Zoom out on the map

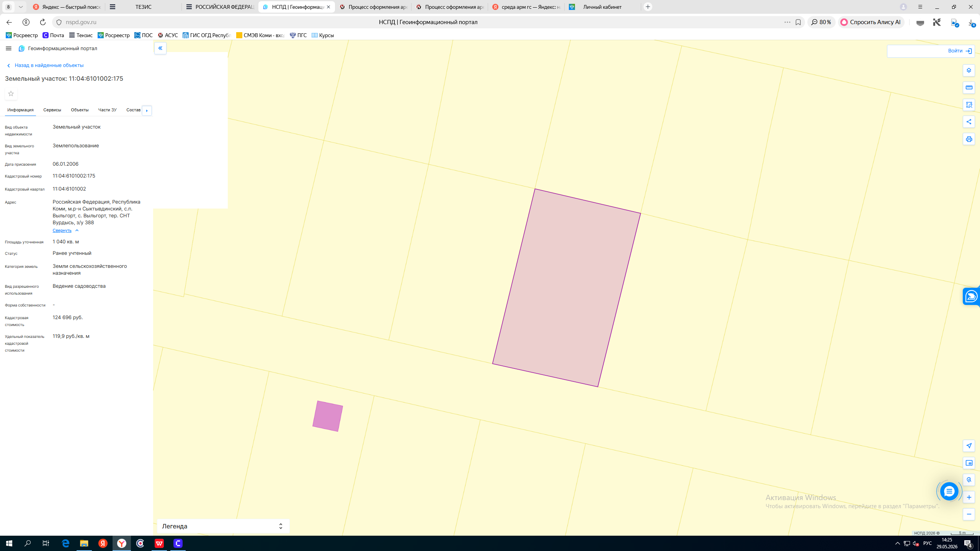tap(969, 514)
